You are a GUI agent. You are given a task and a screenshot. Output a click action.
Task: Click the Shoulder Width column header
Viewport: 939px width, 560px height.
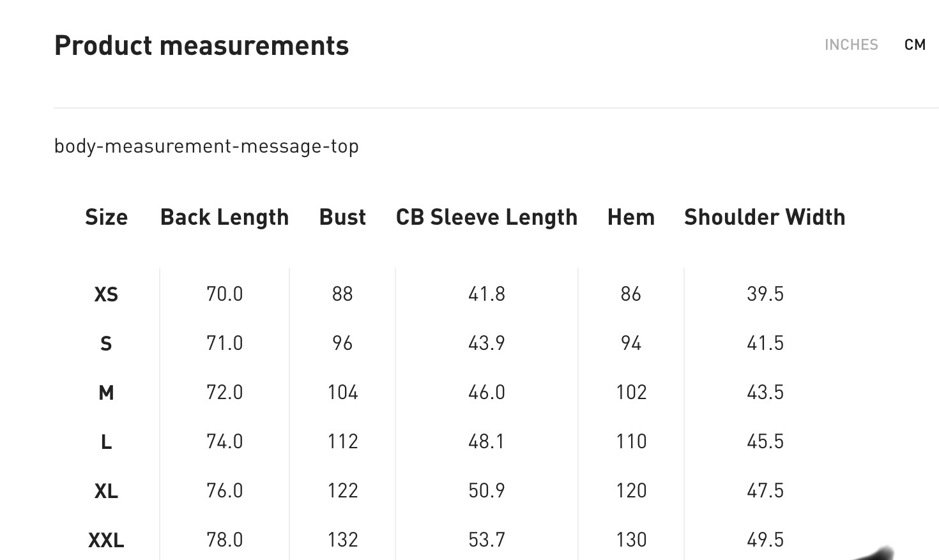(765, 217)
